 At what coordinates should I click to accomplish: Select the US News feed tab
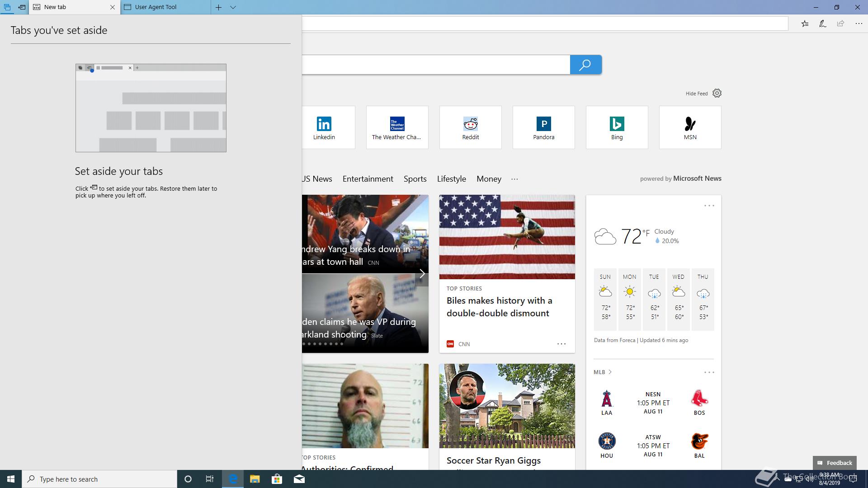click(x=317, y=179)
